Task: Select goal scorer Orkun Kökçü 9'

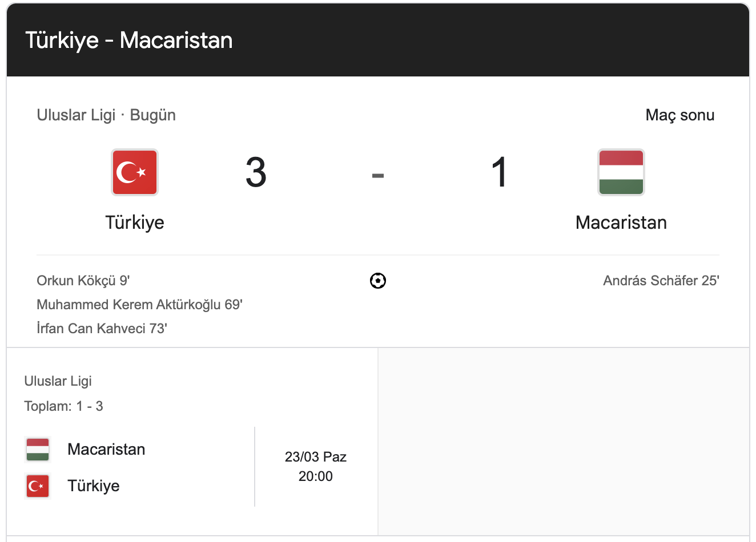Action: point(83,281)
